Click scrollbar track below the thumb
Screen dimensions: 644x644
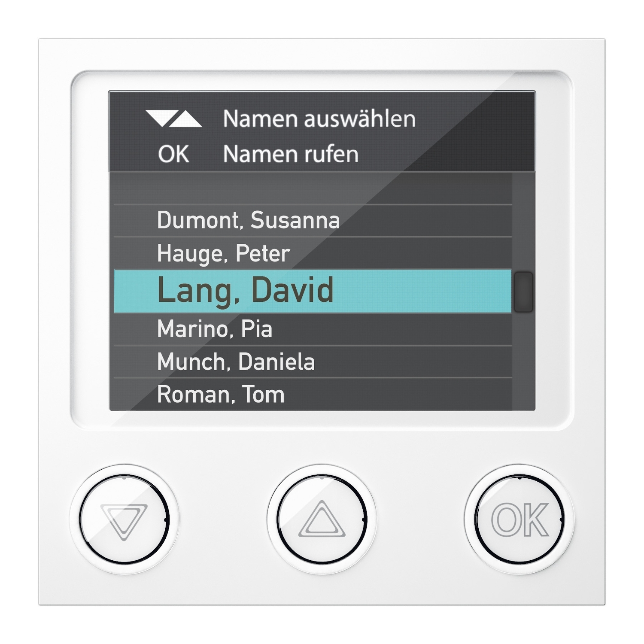tap(523, 361)
